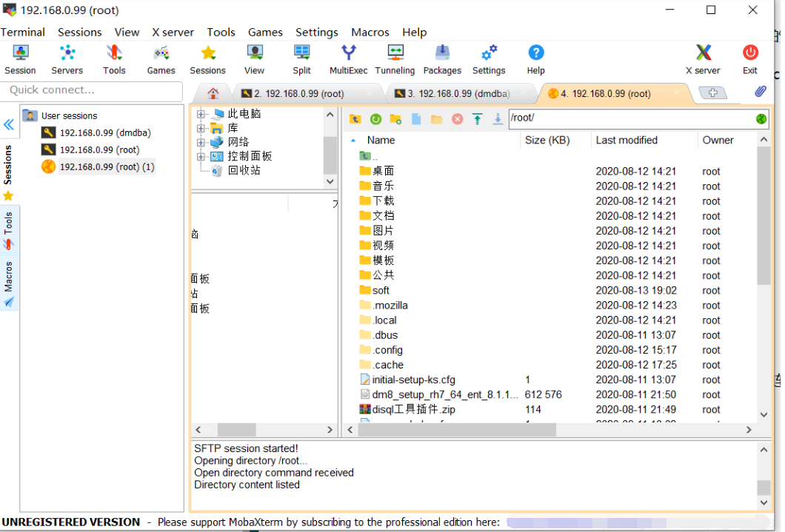
Task: Collapse the left sidebar with double chevron
Action: pos(9,124)
